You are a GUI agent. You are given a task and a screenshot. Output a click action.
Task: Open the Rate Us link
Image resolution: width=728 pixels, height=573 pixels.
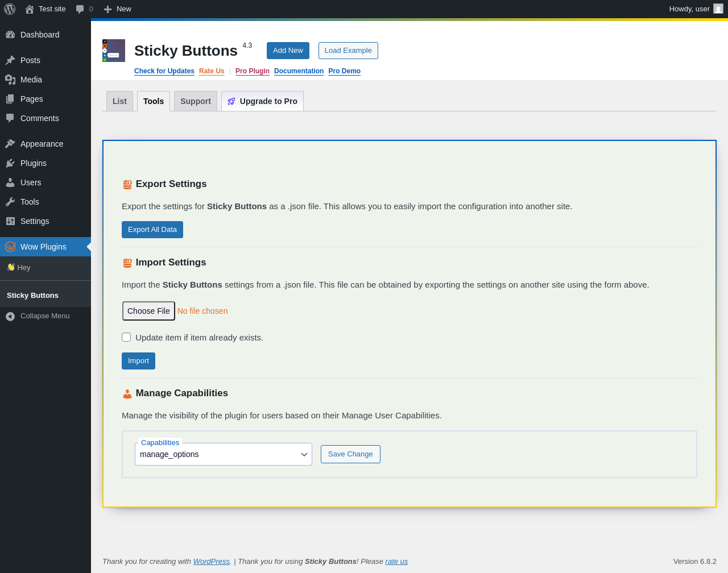click(x=212, y=71)
